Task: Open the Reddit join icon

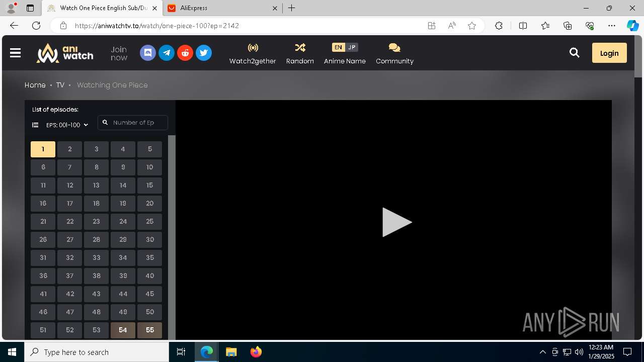Action: pyautogui.click(x=185, y=53)
